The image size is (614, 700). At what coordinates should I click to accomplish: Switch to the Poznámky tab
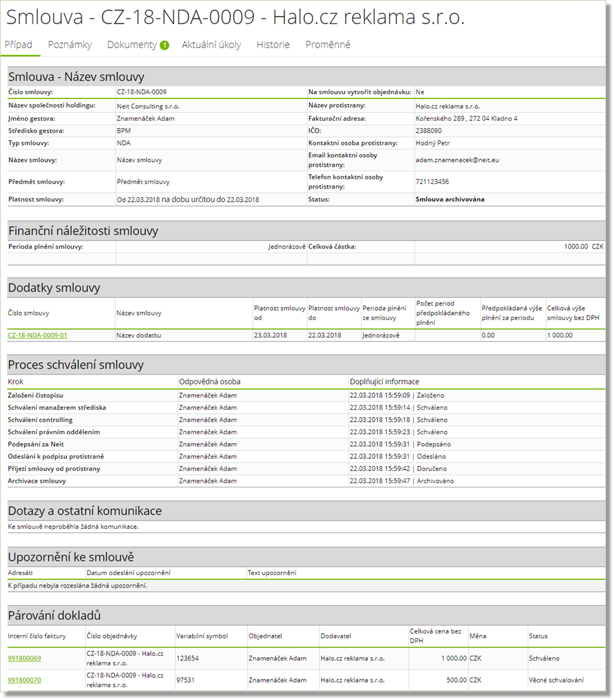[70, 44]
